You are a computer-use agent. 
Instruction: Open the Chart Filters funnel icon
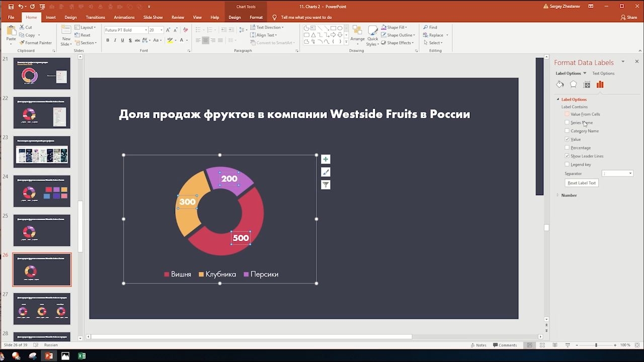[x=326, y=185]
